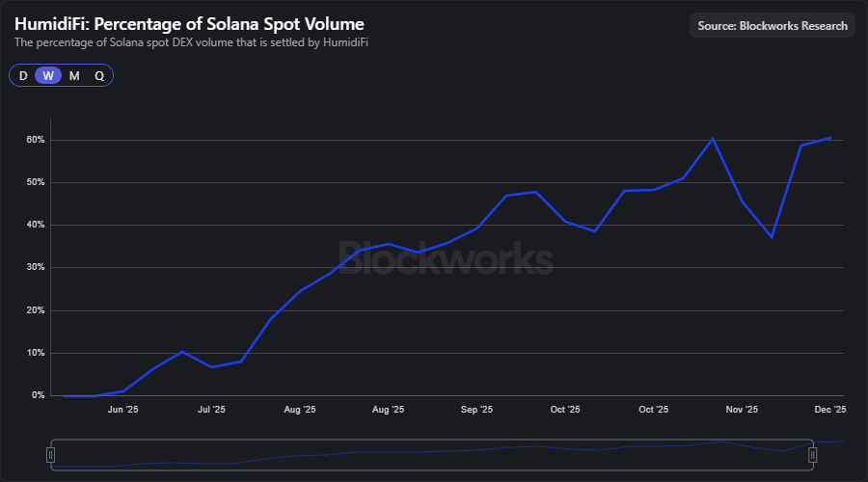Click the Jul '25 x-axis label
The width and height of the screenshot is (868, 482).
click(211, 410)
